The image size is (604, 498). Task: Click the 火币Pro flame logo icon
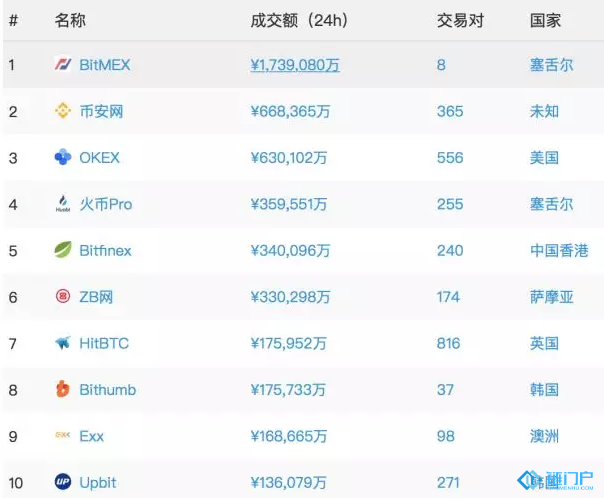[62, 204]
